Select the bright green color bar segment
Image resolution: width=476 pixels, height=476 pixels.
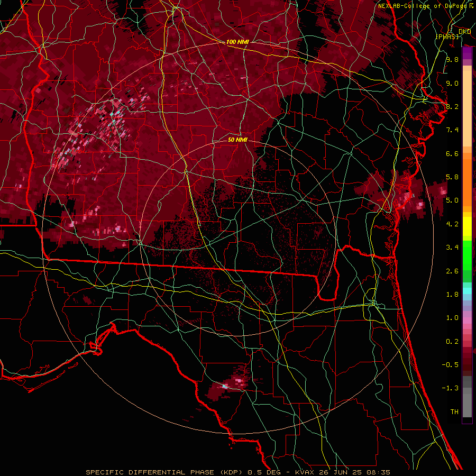tap(467, 257)
